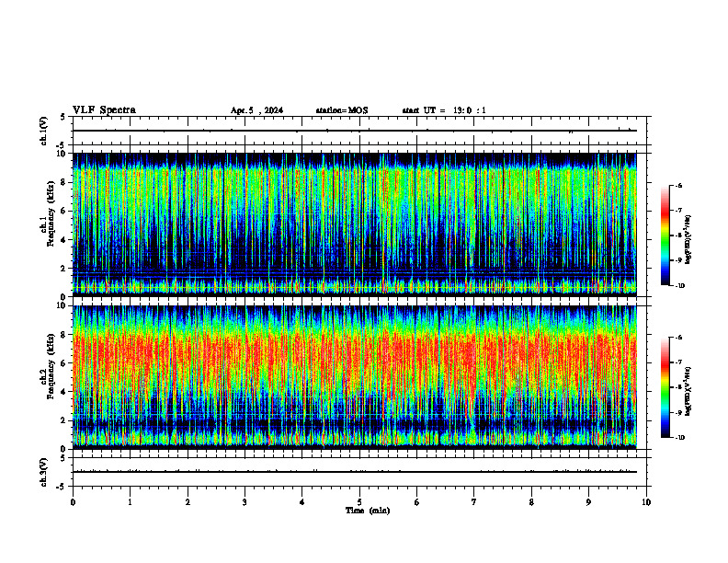The width and height of the screenshot is (728, 563).
Task: Click the time axis tick label "0"
Action: coord(73,502)
